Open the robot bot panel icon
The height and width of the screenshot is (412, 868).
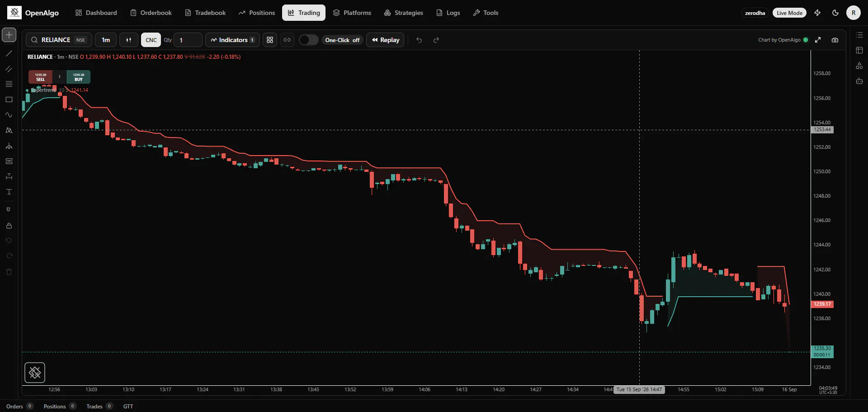859,81
